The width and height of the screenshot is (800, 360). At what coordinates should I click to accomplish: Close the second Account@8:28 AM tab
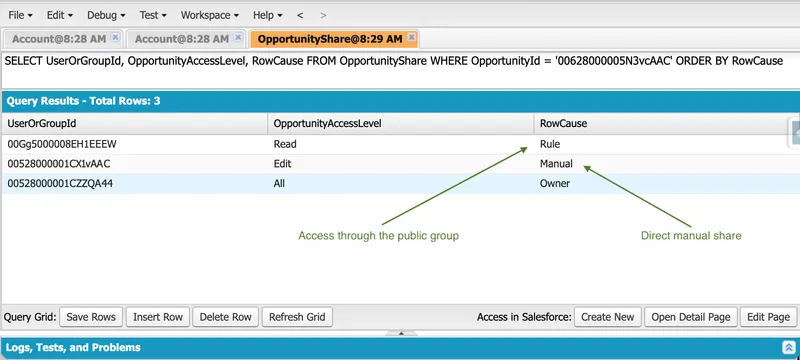click(238, 37)
